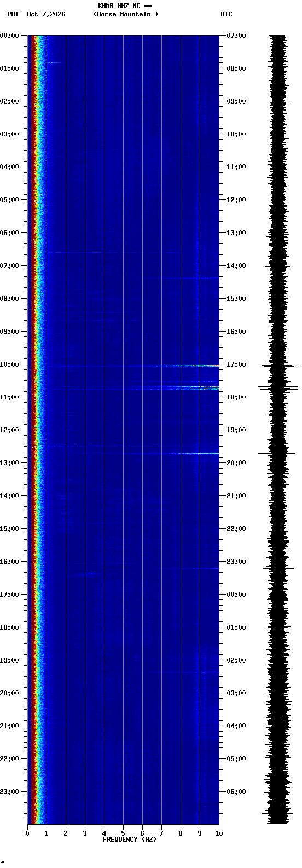Select the 00:00 PDT time label
This screenshot has height=868, width=302.
(x=9, y=36)
